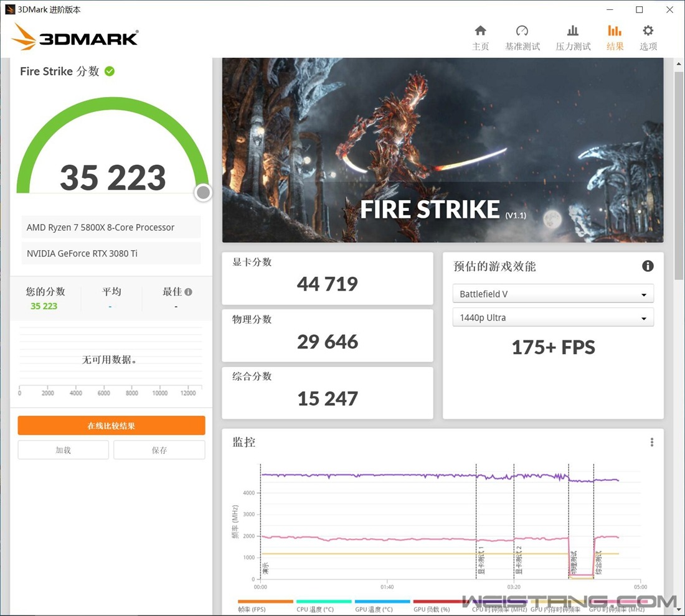This screenshot has height=616, width=685.
Task: Switch to the 基准测试 benchmarks tab
Action: click(x=522, y=37)
